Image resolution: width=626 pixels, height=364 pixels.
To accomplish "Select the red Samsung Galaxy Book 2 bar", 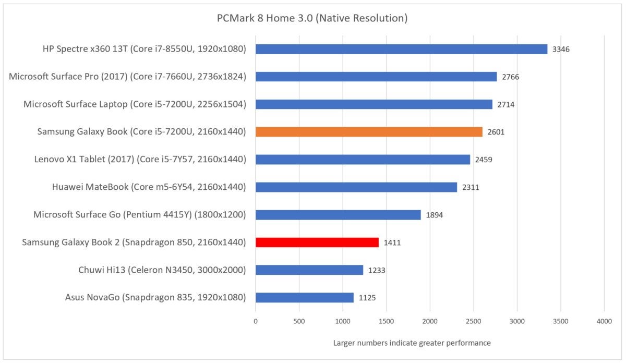I will [x=317, y=242].
